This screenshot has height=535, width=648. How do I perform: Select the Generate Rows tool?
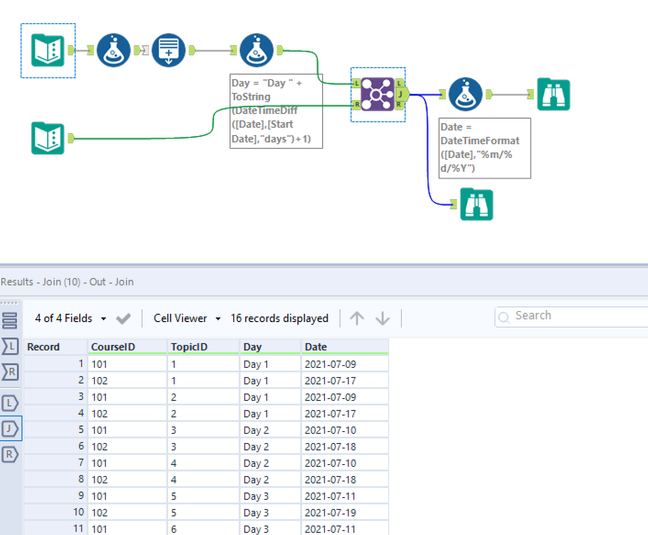pyautogui.click(x=169, y=50)
